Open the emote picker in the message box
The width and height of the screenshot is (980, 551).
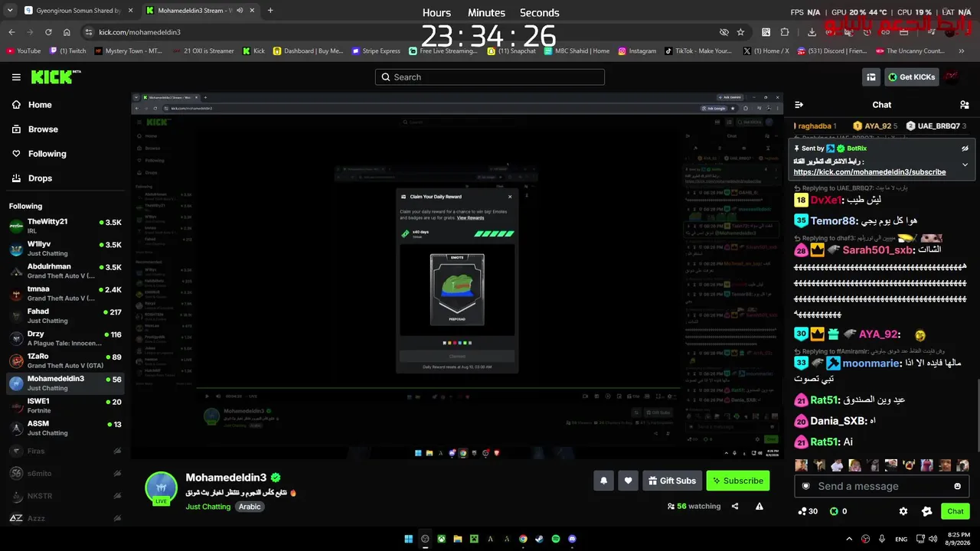(x=957, y=486)
